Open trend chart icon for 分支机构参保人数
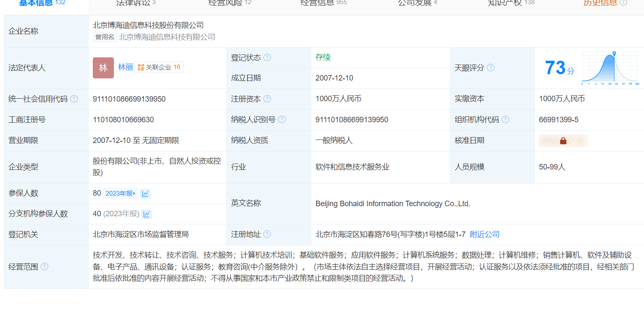 (x=147, y=214)
